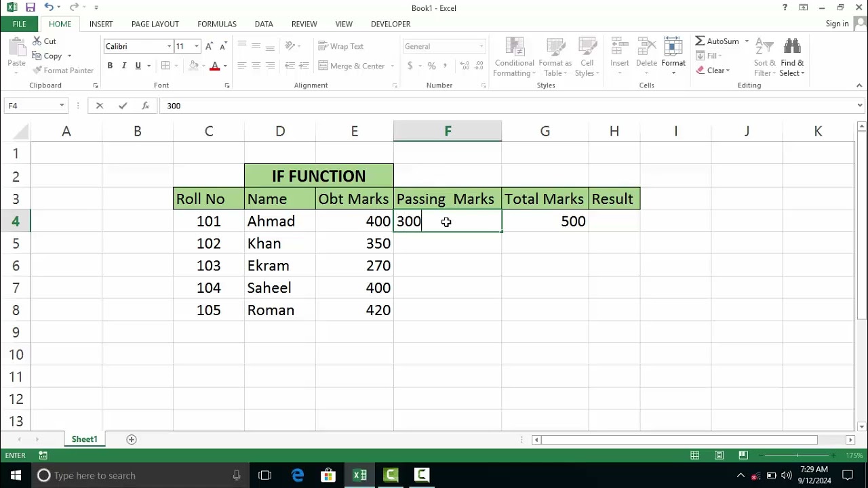
Task: Add new sheet with plus icon
Action: coord(132,439)
